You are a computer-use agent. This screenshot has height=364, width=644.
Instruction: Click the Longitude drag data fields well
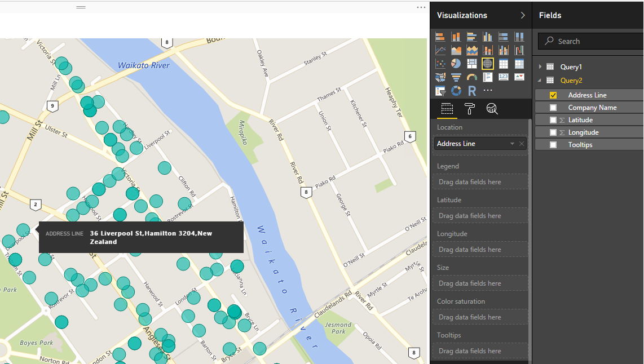tap(480, 250)
